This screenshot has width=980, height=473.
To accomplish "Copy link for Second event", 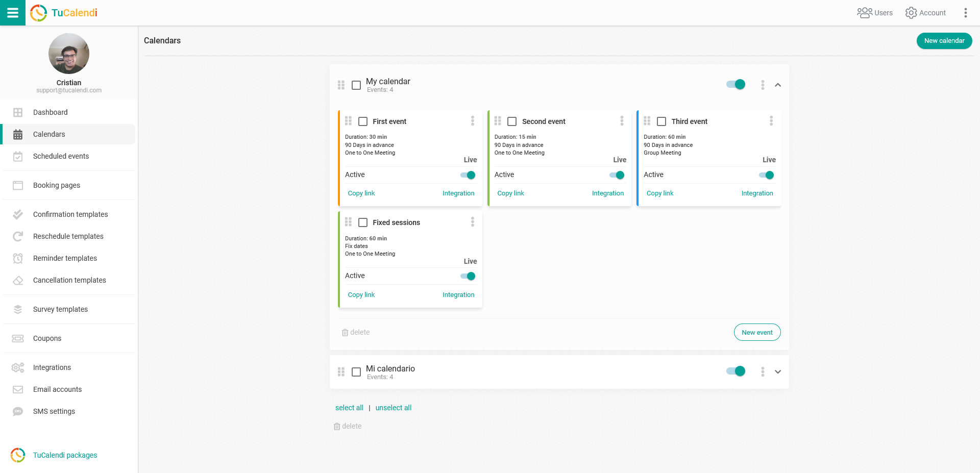I will (x=510, y=193).
